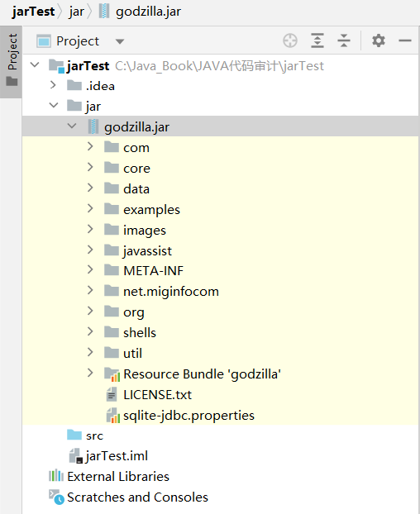Click the External Libraries icon

tap(56, 476)
